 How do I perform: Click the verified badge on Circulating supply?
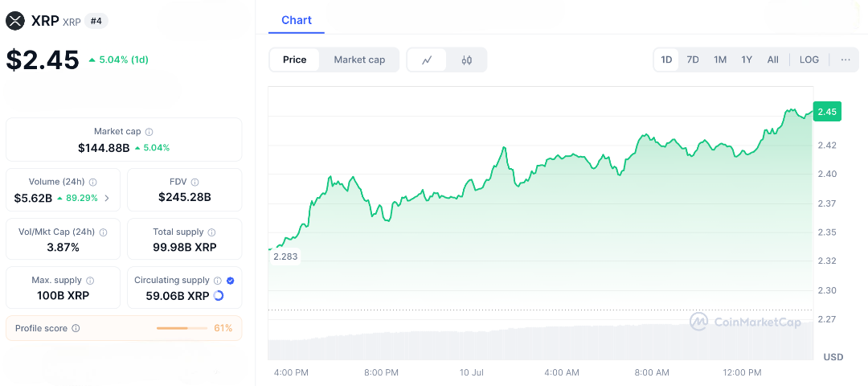231,280
